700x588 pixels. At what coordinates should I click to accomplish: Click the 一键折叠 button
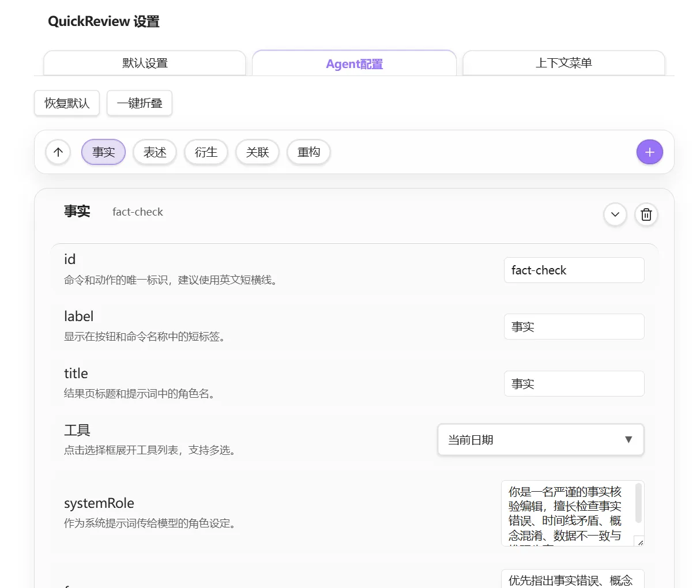click(140, 103)
